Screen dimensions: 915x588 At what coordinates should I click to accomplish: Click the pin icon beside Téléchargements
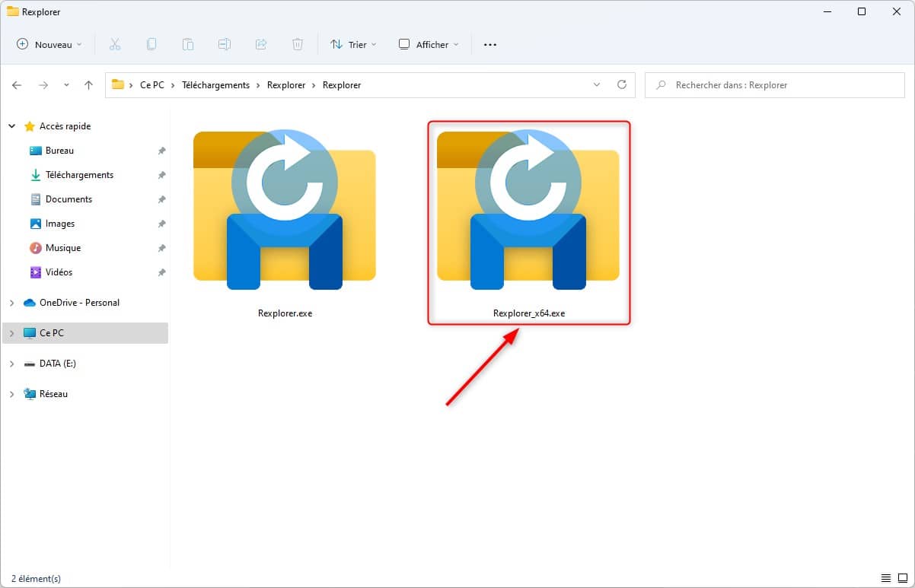161,176
